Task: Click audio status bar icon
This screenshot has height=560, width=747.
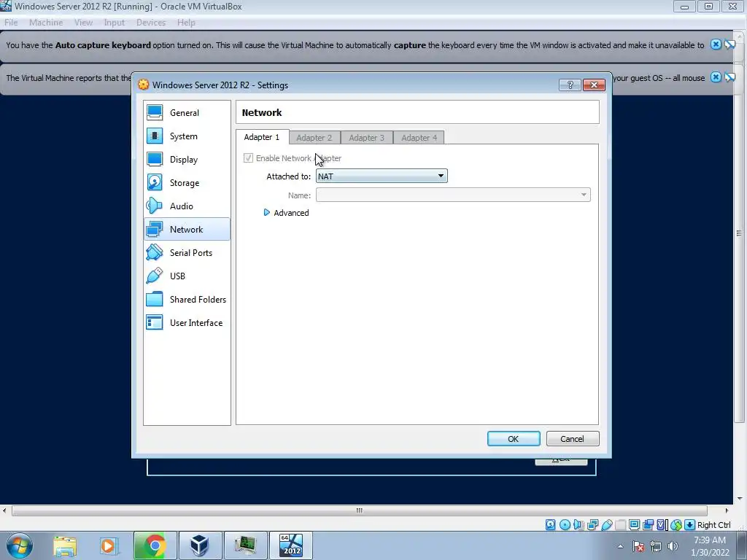Action: (578, 525)
